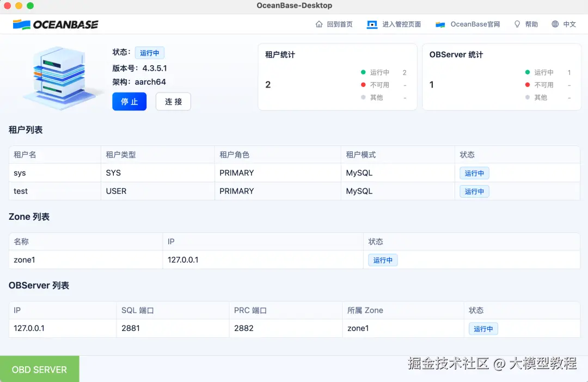
Task: Click the green OBD SERVER status bar
Action: [39, 369]
